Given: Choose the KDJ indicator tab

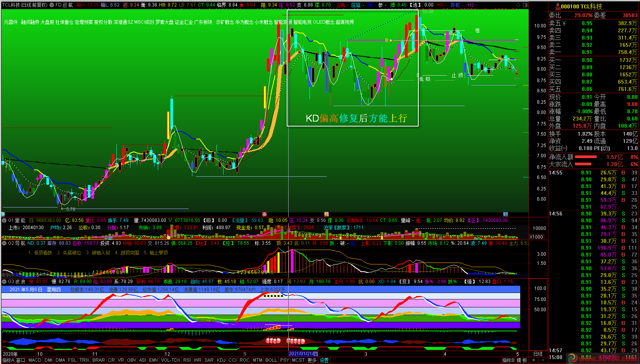Looking at the screenshot, I should tap(221, 360).
